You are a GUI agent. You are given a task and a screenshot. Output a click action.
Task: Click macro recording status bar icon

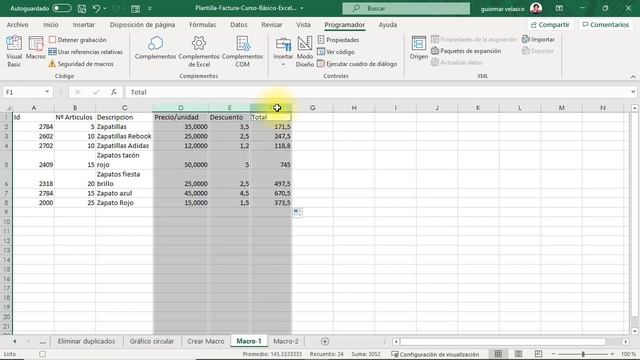pos(42,354)
